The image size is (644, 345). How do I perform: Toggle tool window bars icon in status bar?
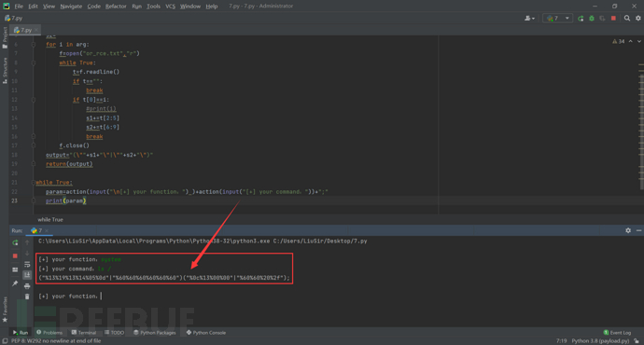5,341
